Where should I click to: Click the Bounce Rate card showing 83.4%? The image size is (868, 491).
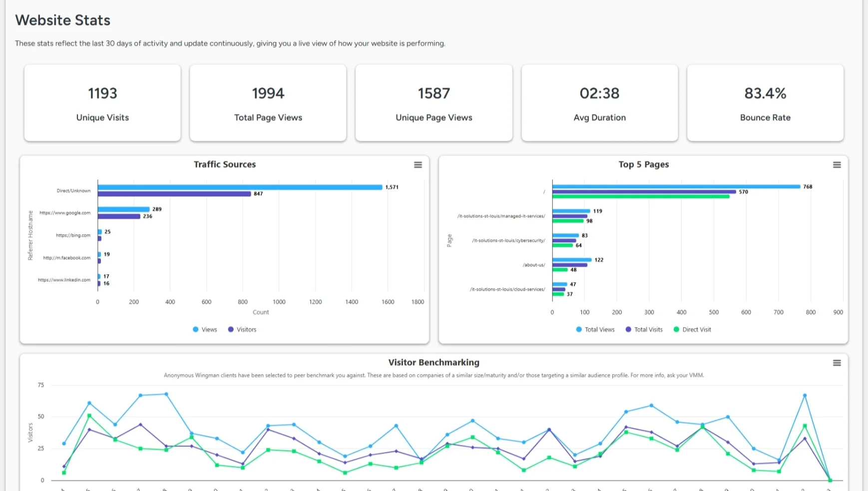765,102
